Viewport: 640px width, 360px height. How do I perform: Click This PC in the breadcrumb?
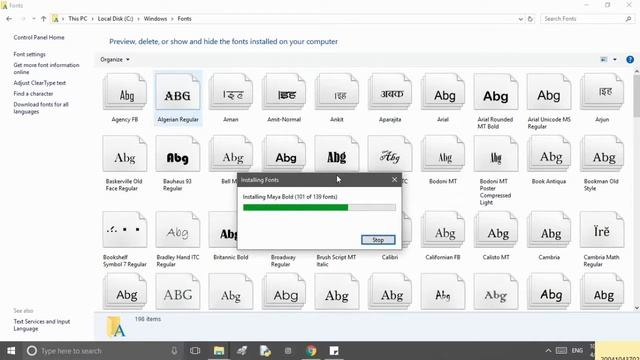78,19
